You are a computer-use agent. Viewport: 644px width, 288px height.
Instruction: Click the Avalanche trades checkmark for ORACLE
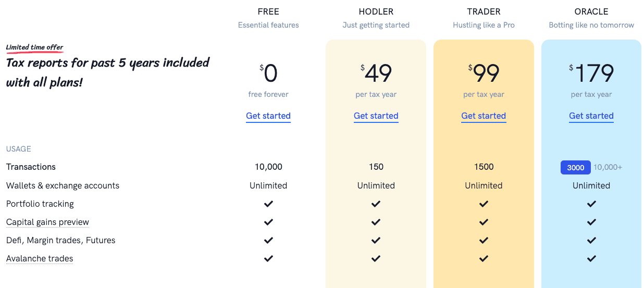pyautogui.click(x=591, y=258)
